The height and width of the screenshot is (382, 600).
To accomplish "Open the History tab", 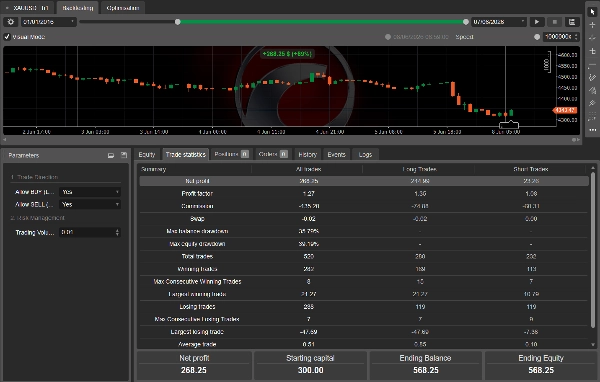I will (308, 154).
